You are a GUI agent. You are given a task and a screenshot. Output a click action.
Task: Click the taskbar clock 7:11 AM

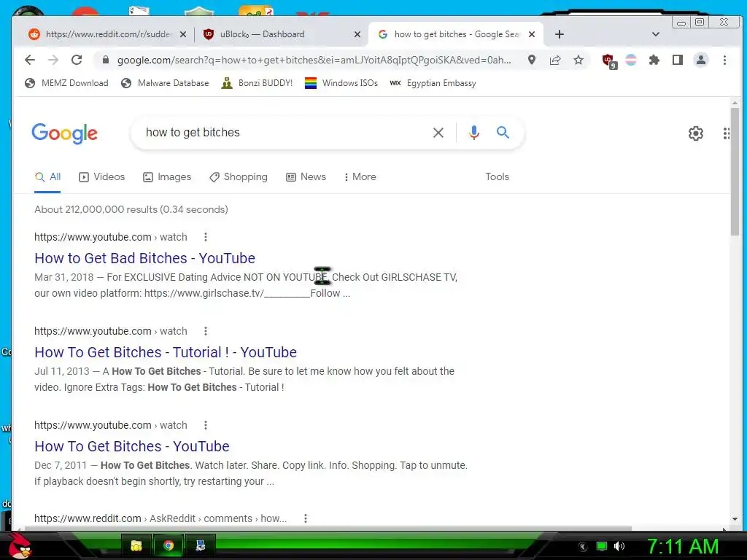[x=682, y=546]
